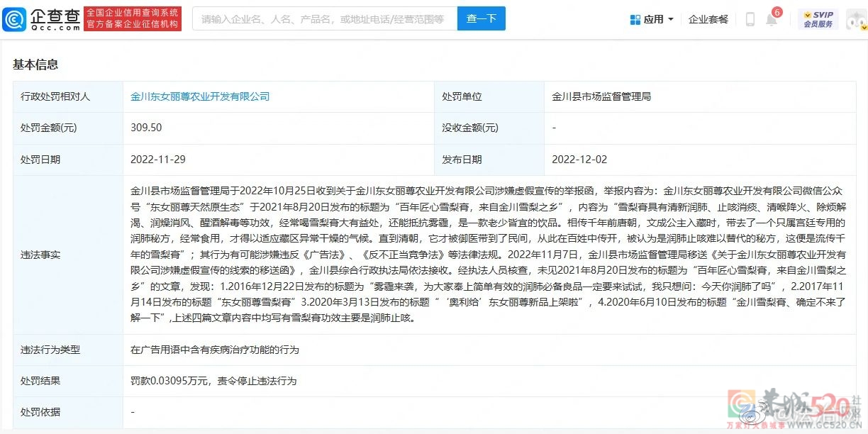The image size is (868, 434).
Task: Focus the company name search box
Action: tap(324, 19)
